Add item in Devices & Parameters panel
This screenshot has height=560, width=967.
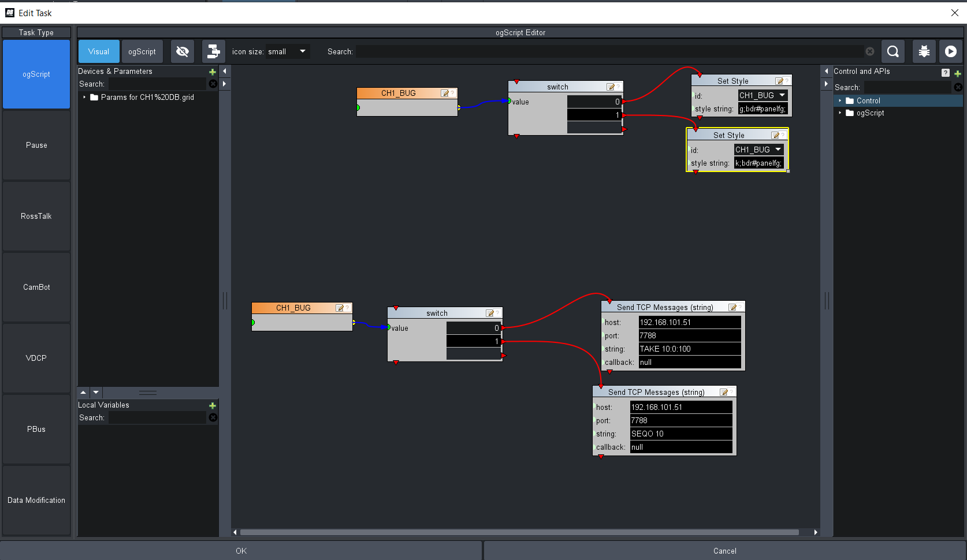[x=212, y=72]
